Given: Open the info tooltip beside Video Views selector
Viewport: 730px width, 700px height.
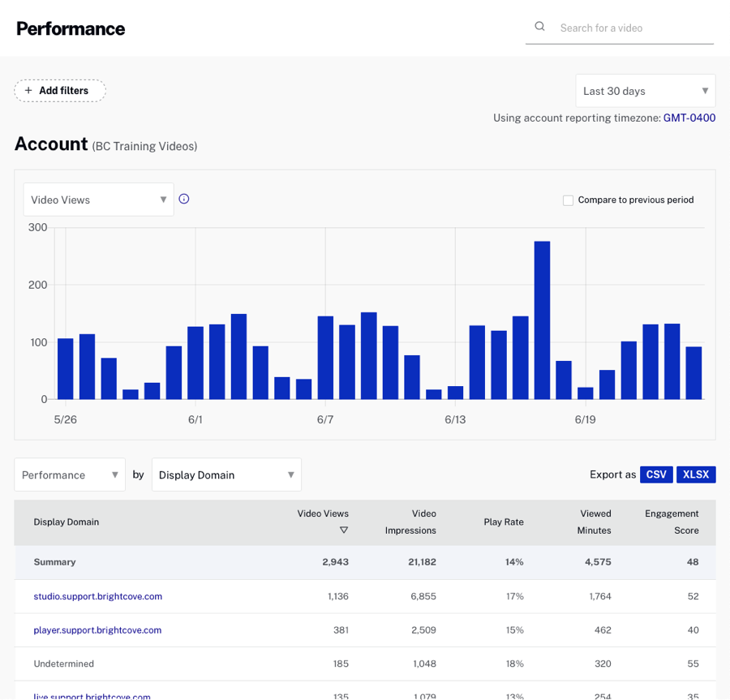Looking at the screenshot, I should (183, 198).
